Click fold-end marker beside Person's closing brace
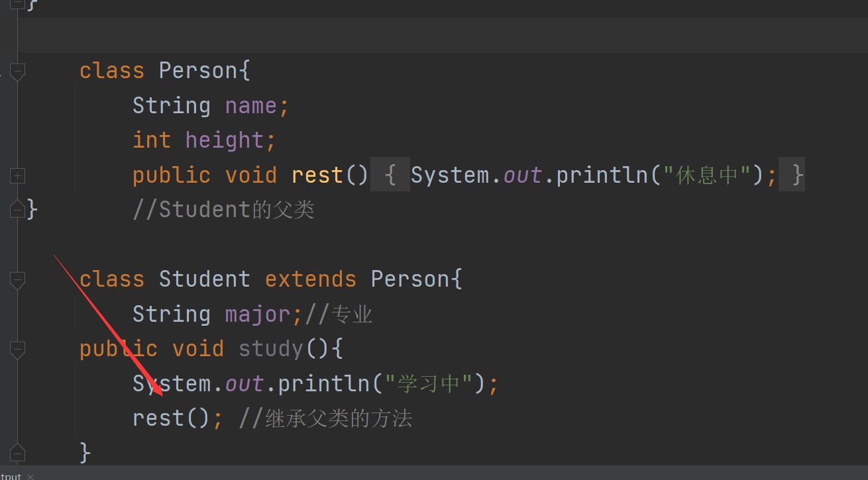The height and width of the screenshot is (480, 868). [17, 210]
